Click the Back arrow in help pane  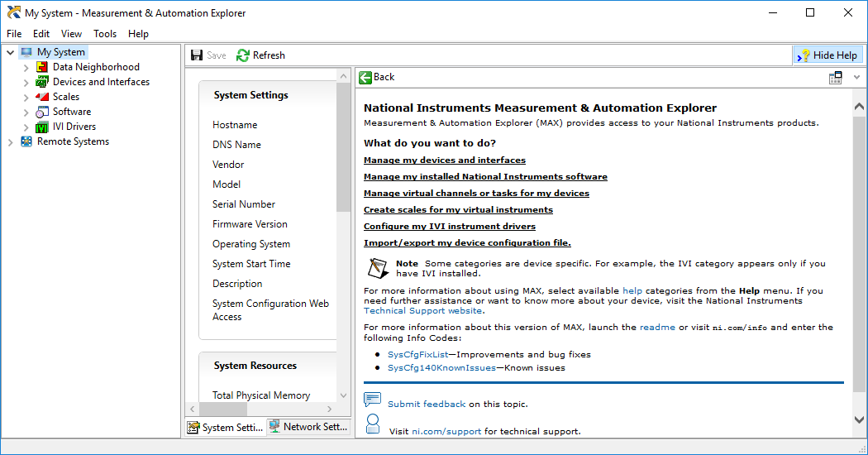[365, 77]
